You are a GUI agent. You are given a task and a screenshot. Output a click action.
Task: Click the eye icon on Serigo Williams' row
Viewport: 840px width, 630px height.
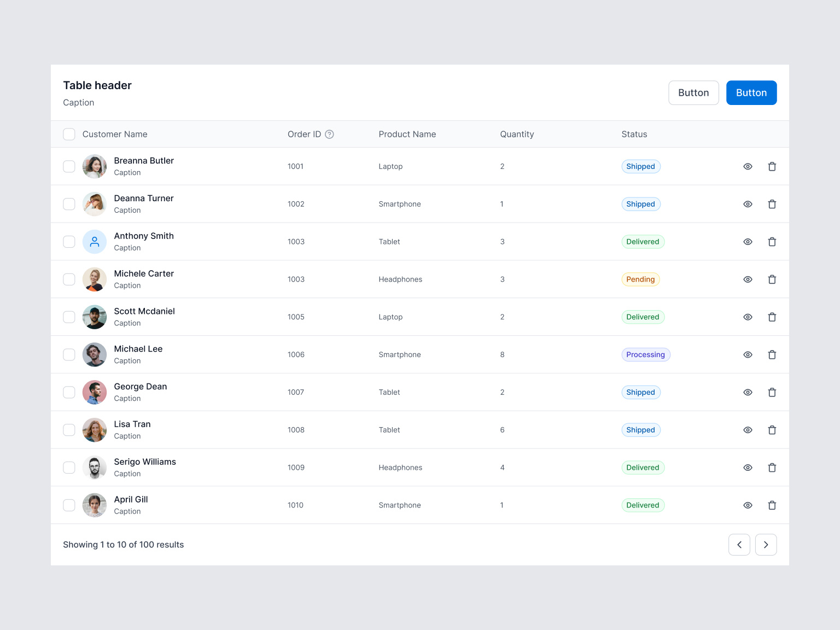748,468
